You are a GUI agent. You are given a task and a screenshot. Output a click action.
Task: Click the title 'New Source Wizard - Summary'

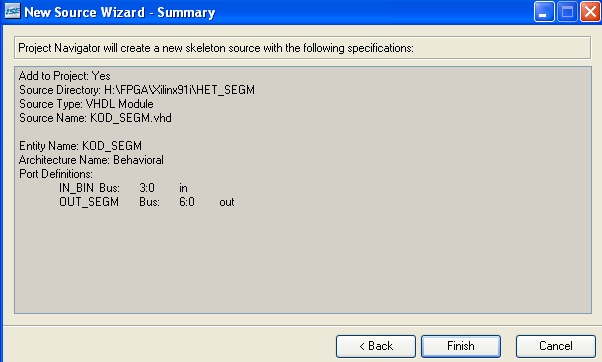[119, 12]
